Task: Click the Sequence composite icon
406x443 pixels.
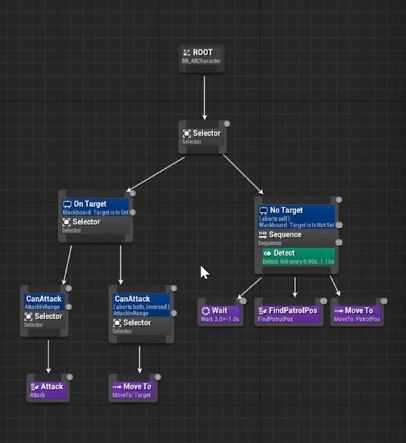Action: coord(263,235)
